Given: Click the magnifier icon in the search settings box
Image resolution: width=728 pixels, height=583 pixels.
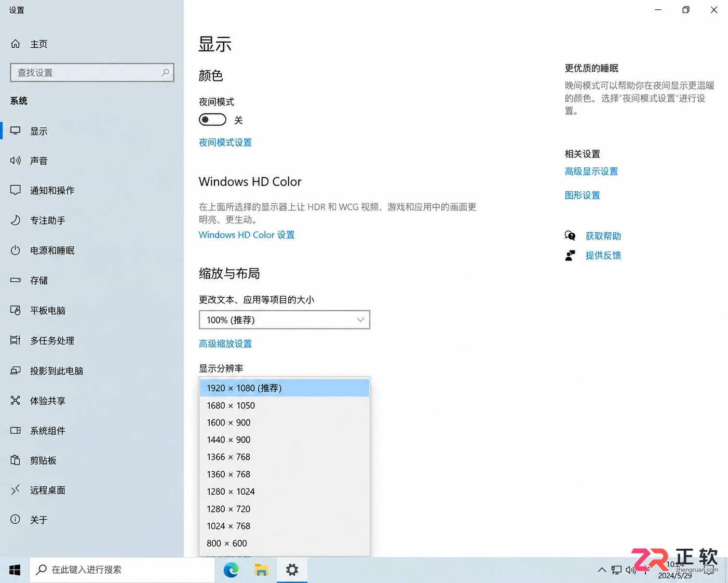Looking at the screenshot, I should click(165, 72).
